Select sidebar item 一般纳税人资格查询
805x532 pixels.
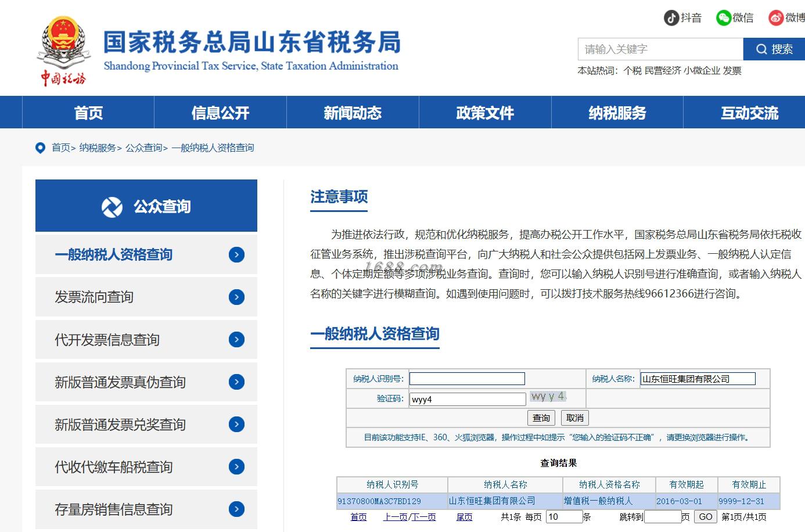(x=146, y=254)
